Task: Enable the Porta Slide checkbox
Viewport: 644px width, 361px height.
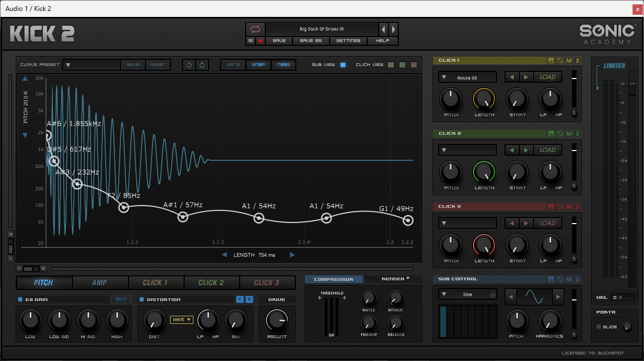Action: click(598, 327)
